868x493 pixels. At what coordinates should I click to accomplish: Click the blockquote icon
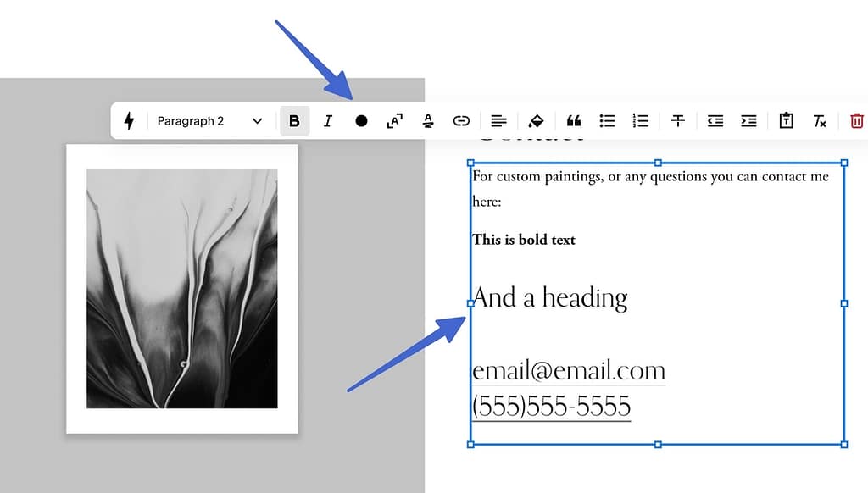pyautogui.click(x=574, y=120)
